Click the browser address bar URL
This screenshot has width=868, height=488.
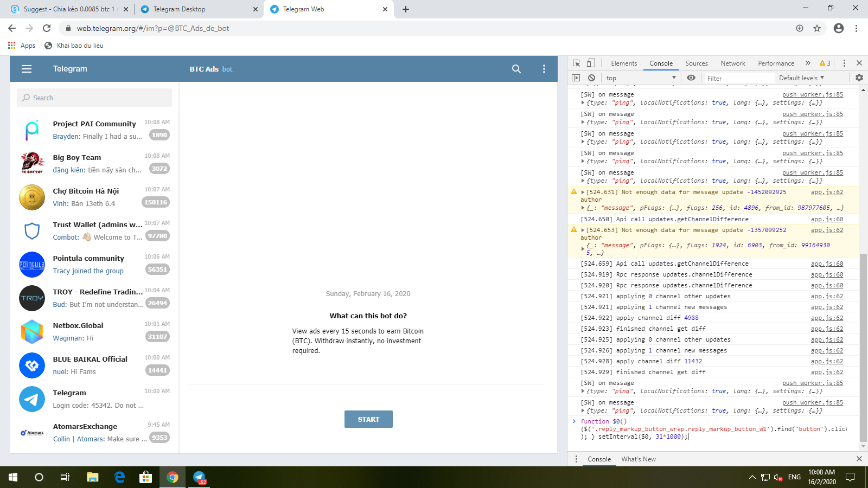point(153,28)
